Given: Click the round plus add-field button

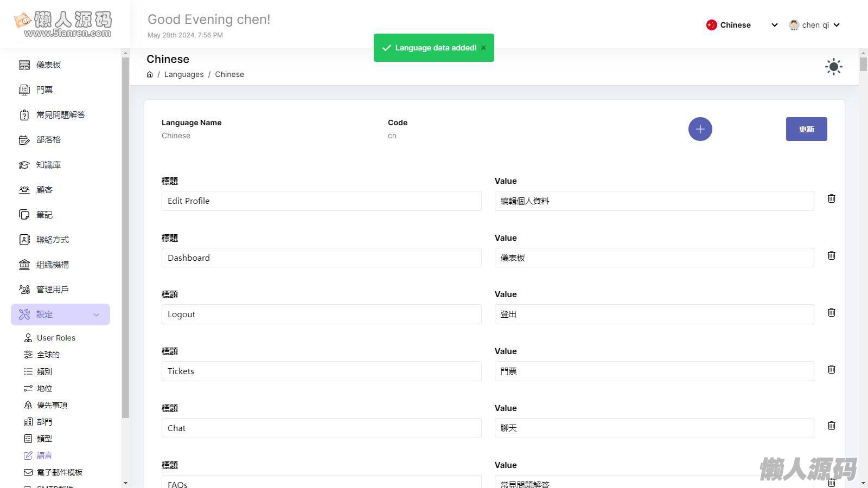Looking at the screenshot, I should click(700, 129).
